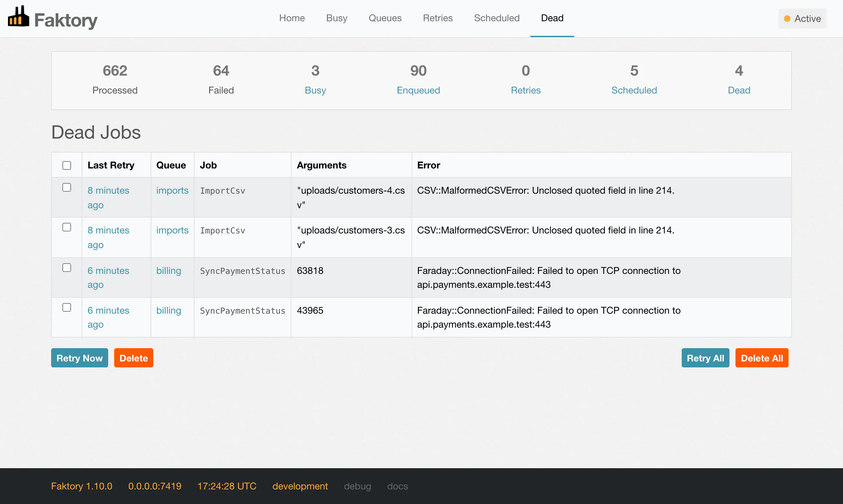Click the '662' Processed count
Image resolution: width=843 pixels, height=504 pixels.
point(115,71)
